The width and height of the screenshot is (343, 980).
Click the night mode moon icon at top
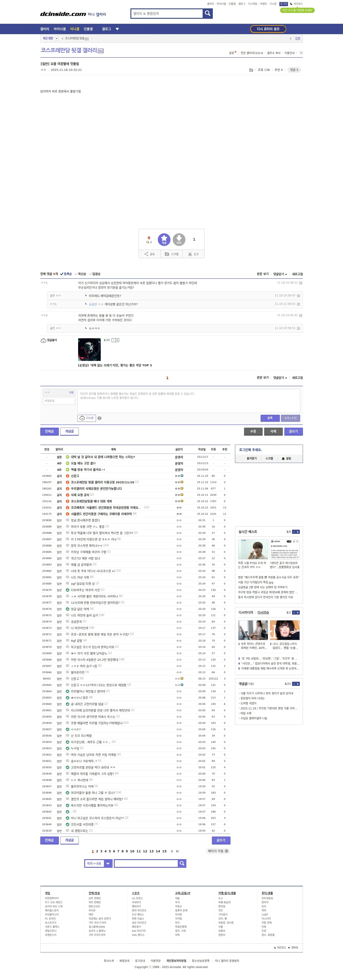[x=291, y=4]
